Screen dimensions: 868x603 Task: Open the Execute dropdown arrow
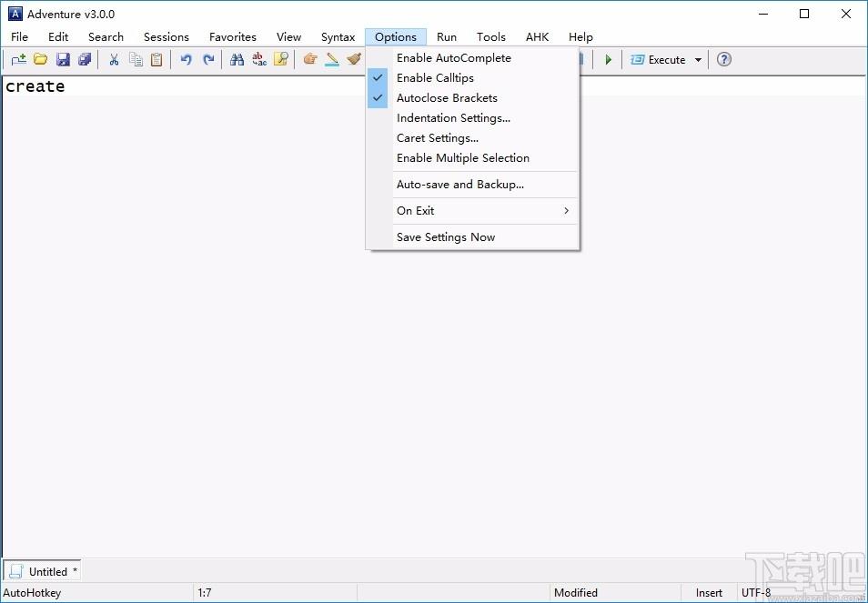tap(698, 60)
